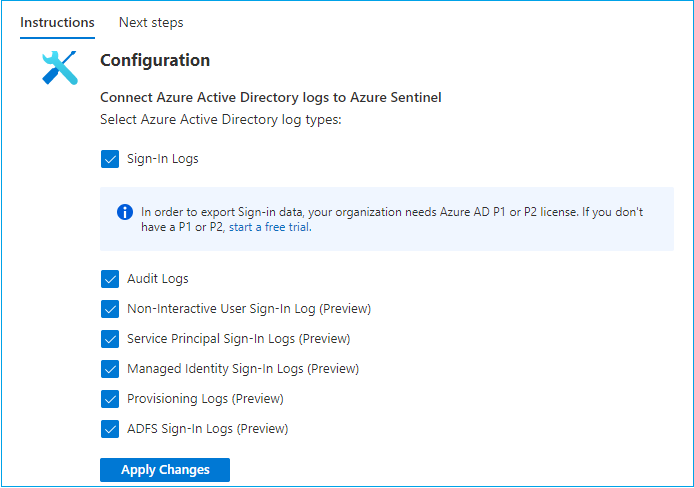Click the Managed Identity Sign-In Logs label
The image size is (694, 488).
click(x=243, y=369)
